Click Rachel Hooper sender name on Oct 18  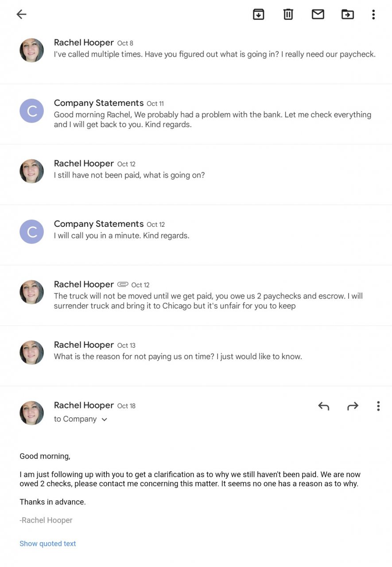click(x=84, y=405)
